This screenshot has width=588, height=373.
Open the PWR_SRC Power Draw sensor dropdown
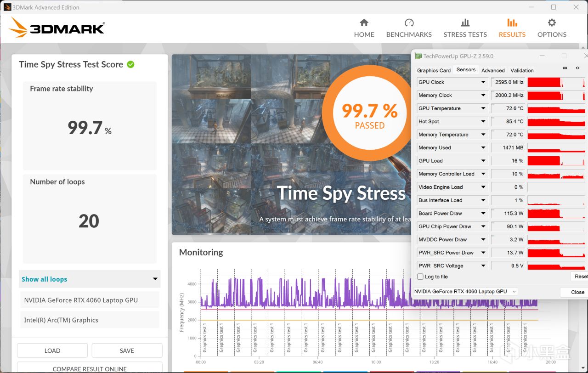(483, 253)
